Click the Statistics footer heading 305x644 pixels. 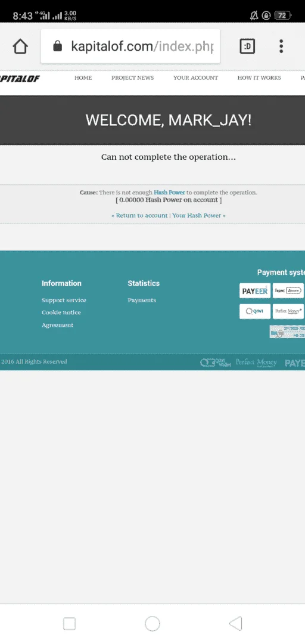pos(144,283)
